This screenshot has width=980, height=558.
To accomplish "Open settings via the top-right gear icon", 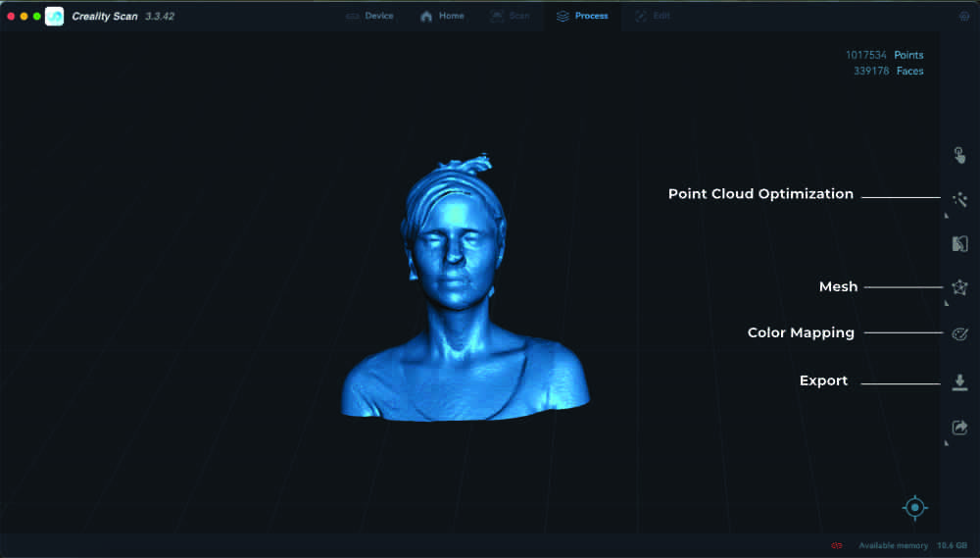I will pyautogui.click(x=963, y=17).
